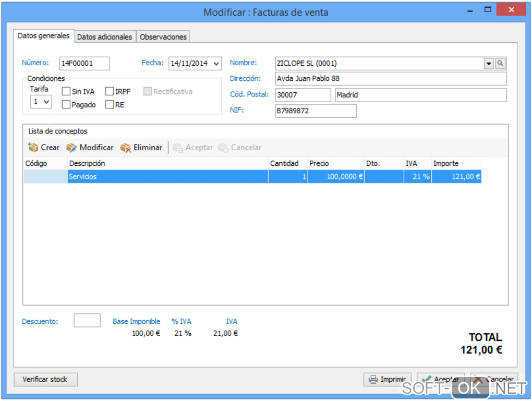Click the Cantidad column header
The height and width of the screenshot is (401, 532).
pyautogui.click(x=288, y=164)
